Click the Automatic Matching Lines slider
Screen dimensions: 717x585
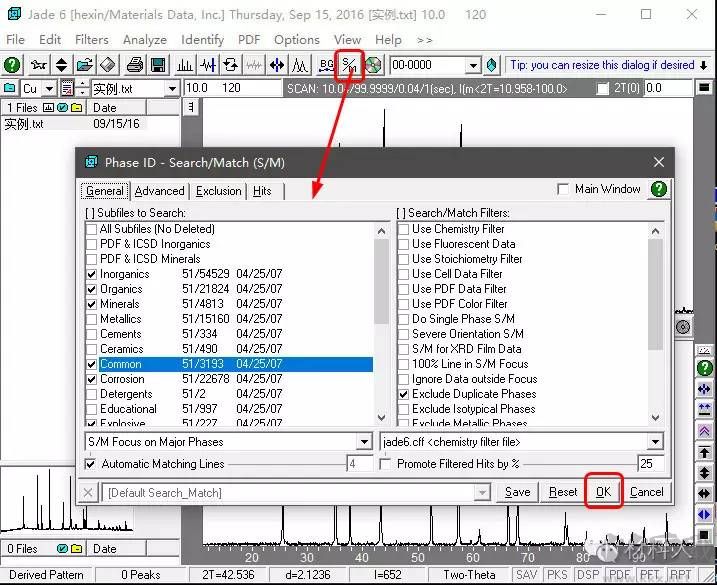point(290,464)
